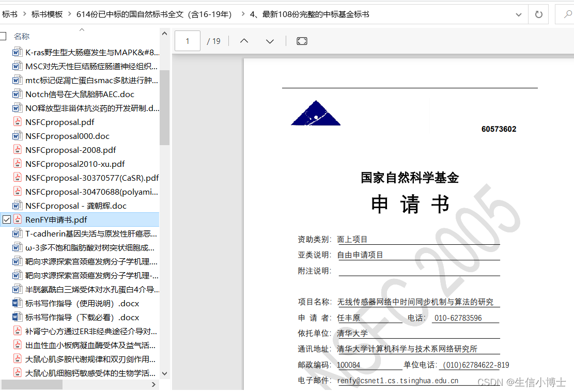Click the Word icon of 半胱氨酰白三烯受体 file
The width and height of the screenshot is (574, 392).
(17, 289)
